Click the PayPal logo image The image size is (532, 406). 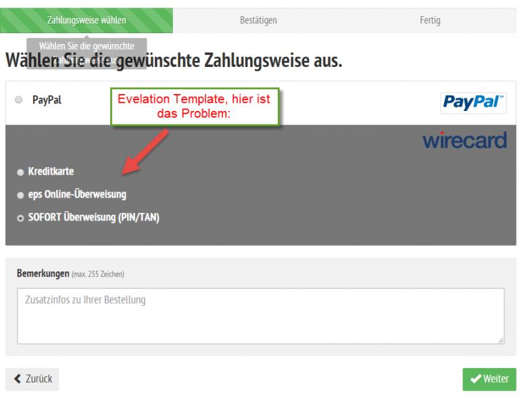tap(472, 102)
